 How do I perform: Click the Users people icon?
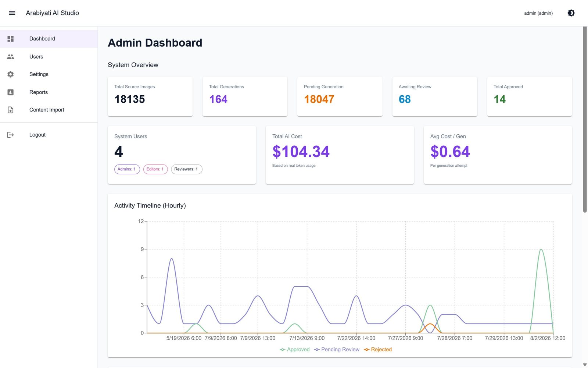tap(11, 57)
